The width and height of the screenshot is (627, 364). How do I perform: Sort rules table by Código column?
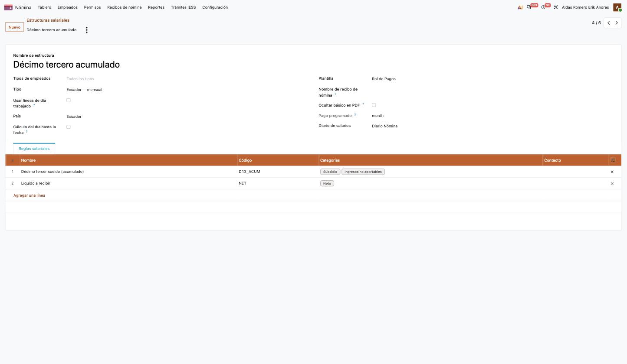tap(278, 160)
